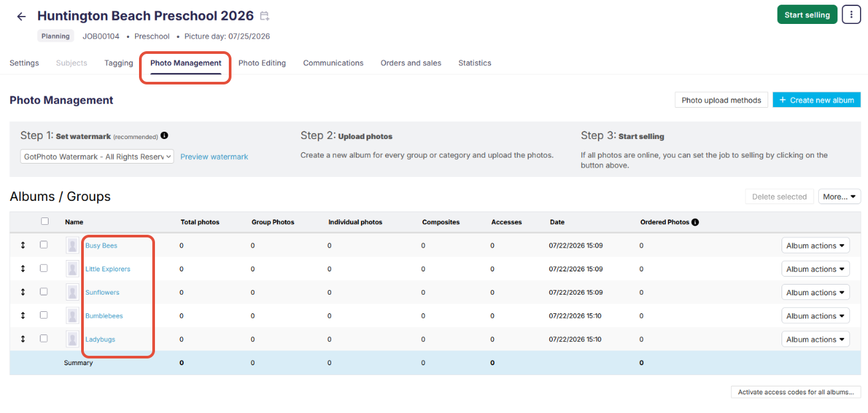The width and height of the screenshot is (868, 413).
Task: Click the back arrow beside the job title
Action: [21, 17]
